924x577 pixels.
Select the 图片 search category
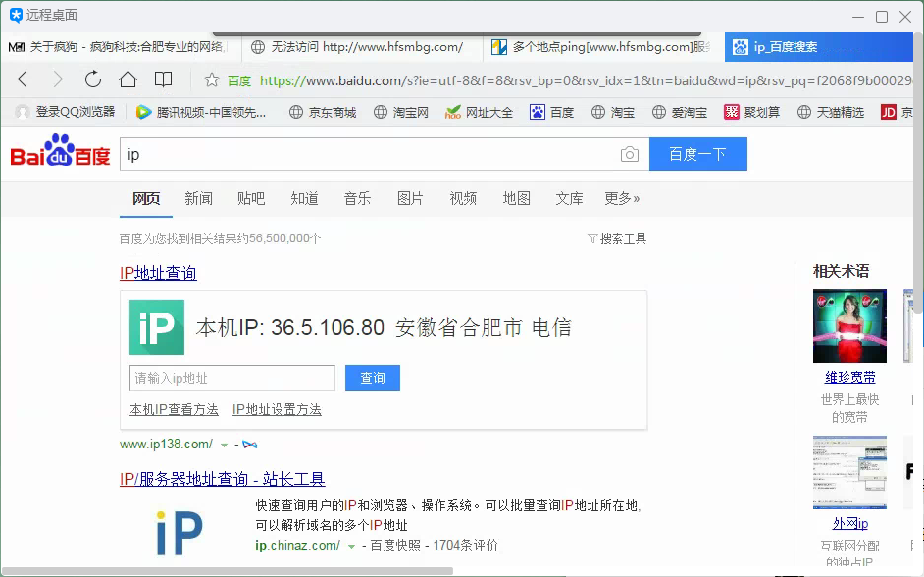tap(410, 198)
